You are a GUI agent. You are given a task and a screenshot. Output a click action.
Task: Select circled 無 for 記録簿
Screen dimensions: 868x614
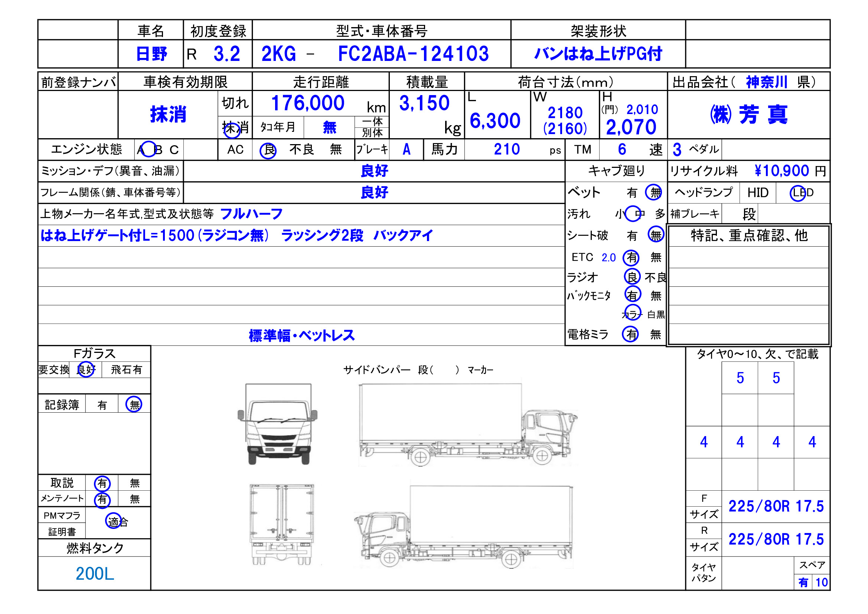tap(134, 405)
